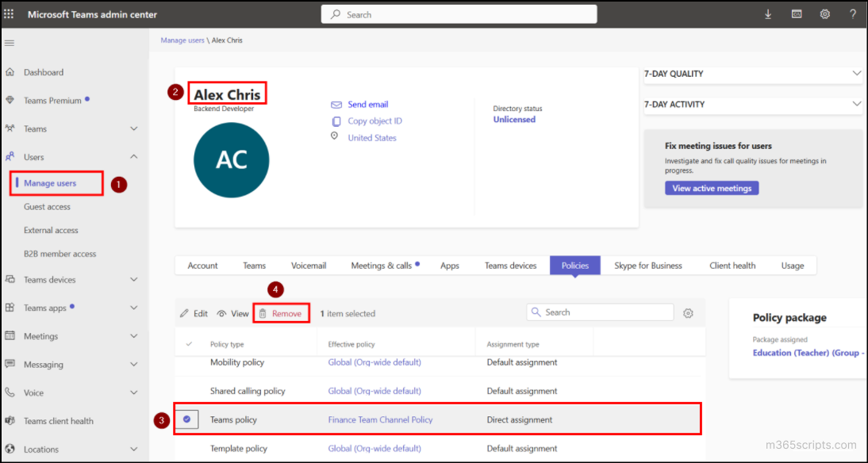This screenshot has height=463, width=868.
Task: Expand the Teams devices chevron
Action: coord(133,280)
